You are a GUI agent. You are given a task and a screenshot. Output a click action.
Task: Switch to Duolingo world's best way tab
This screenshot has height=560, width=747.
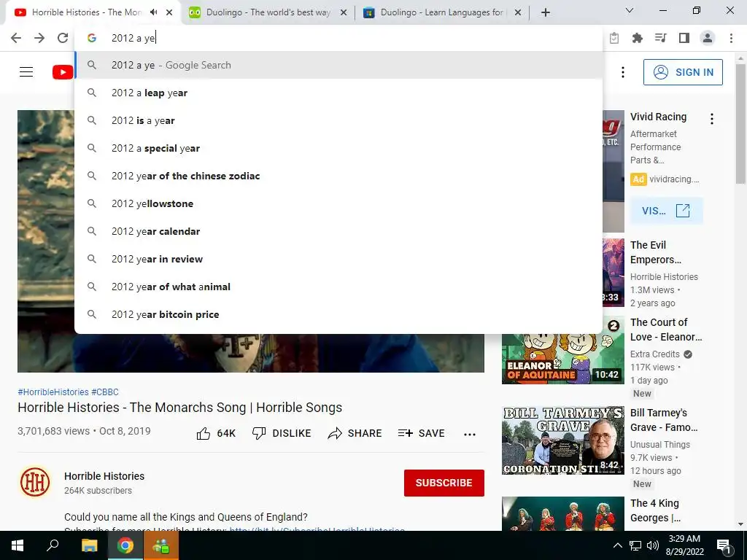tap(268, 12)
